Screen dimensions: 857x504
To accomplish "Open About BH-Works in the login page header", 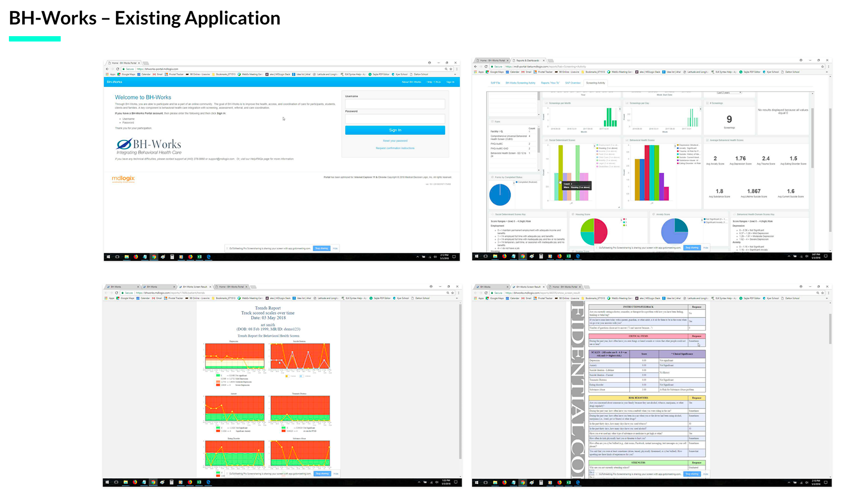I will click(411, 82).
